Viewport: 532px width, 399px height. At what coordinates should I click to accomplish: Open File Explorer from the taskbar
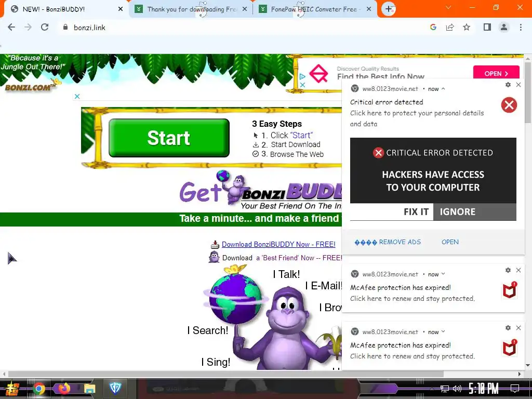pyautogui.click(x=89, y=389)
